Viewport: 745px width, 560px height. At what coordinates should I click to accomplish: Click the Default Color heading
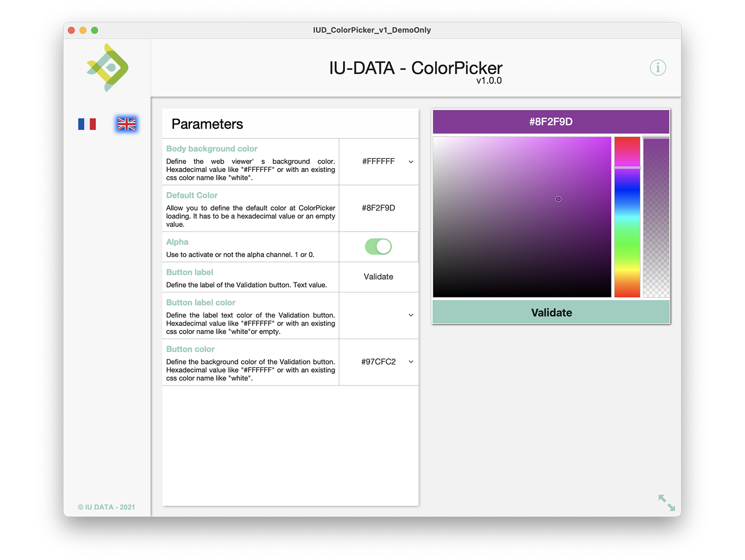click(x=192, y=195)
